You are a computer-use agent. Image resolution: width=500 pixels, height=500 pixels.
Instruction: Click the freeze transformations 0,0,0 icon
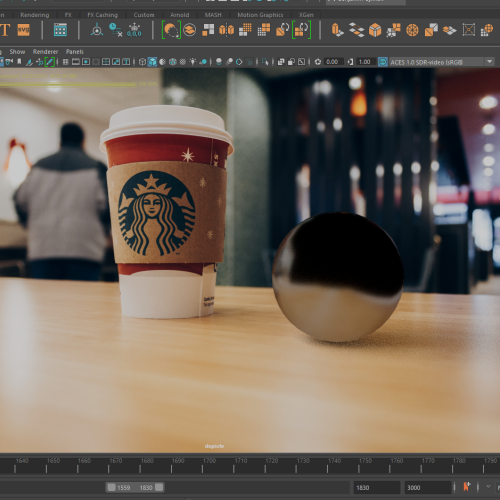(x=134, y=30)
